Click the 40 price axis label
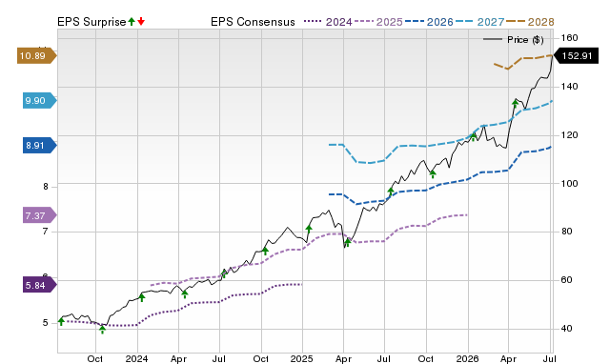The image size is (610, 364). coord(566,329)
